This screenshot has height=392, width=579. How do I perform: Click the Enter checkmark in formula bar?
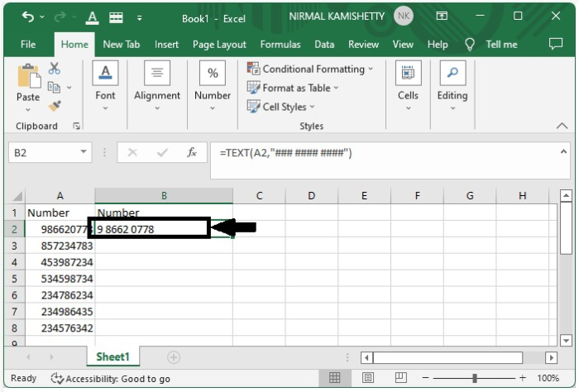click(x=162, y=152)
